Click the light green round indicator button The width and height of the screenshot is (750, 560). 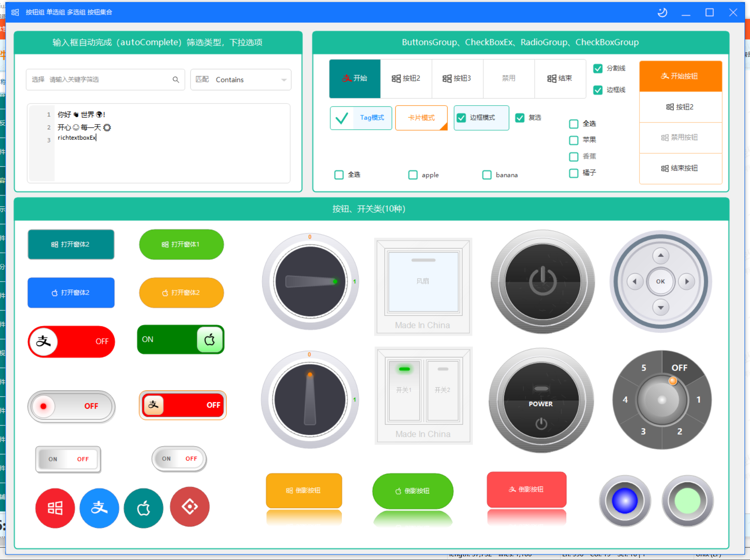(688, 501)
